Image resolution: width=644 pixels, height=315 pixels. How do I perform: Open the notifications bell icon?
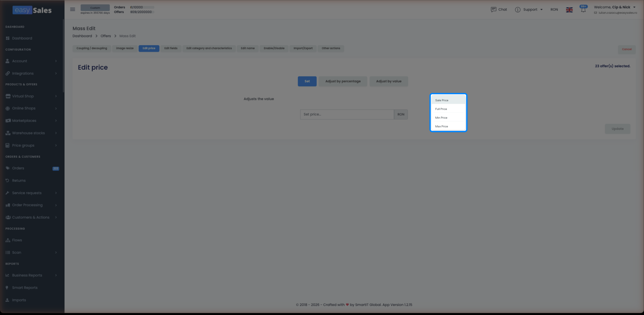point(583,10)
